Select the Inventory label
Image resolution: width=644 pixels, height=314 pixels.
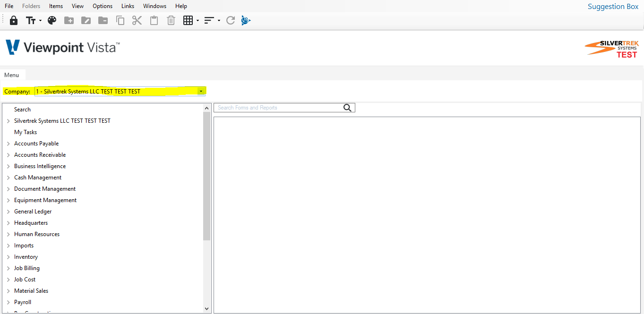[x=26, y=257]
